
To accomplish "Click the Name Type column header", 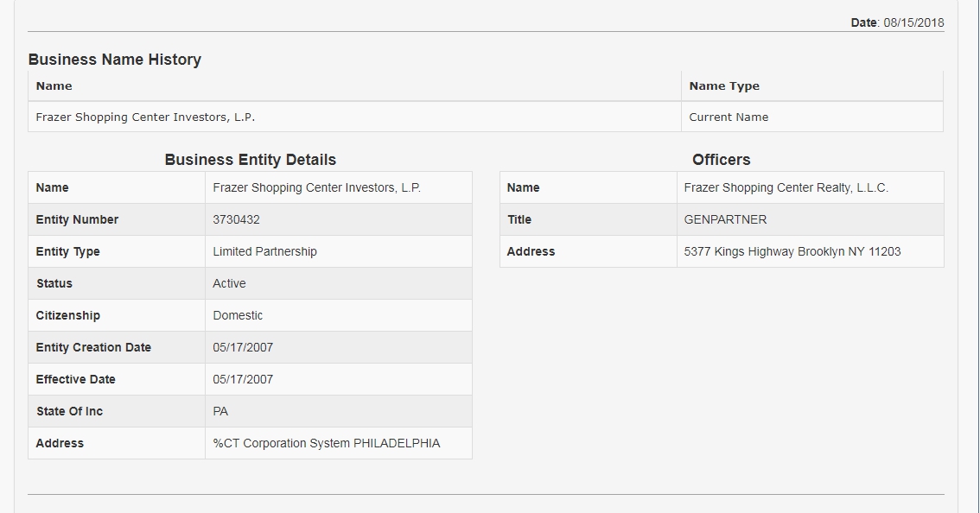I will 723,86.
